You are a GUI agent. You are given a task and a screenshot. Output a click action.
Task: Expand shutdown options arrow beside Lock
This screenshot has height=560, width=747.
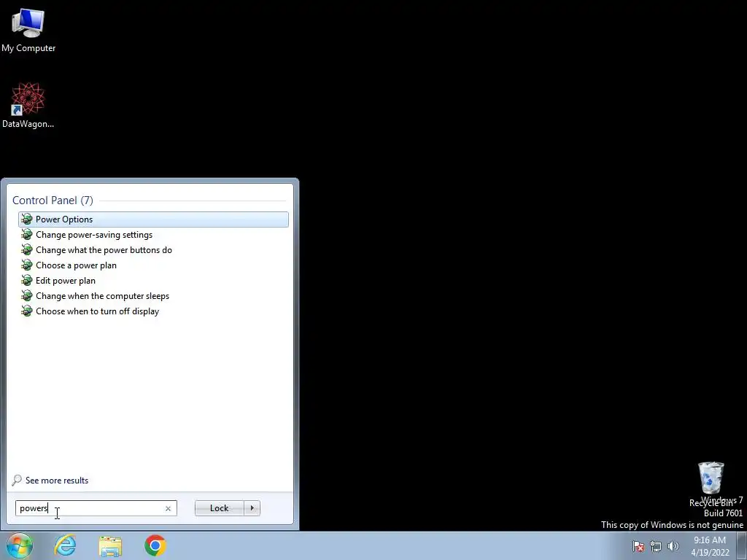point(252,508)
